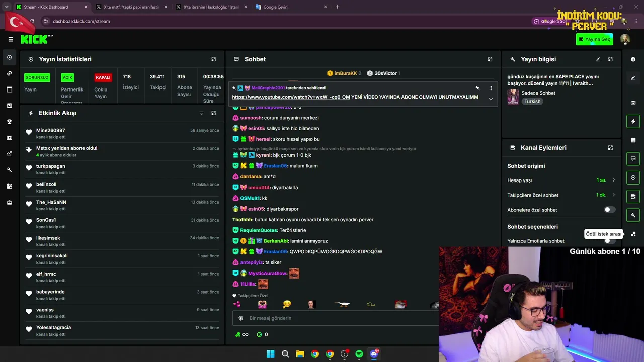644x362 pixels.
Task: Open the wrench icon in left sidebar
Action: (9, 170)
